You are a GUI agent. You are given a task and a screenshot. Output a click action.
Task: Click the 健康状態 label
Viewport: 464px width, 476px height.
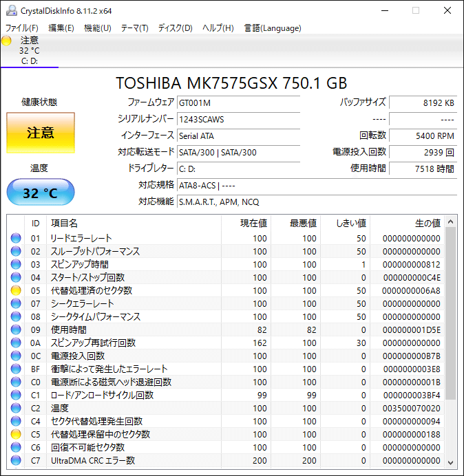point(39,102)
